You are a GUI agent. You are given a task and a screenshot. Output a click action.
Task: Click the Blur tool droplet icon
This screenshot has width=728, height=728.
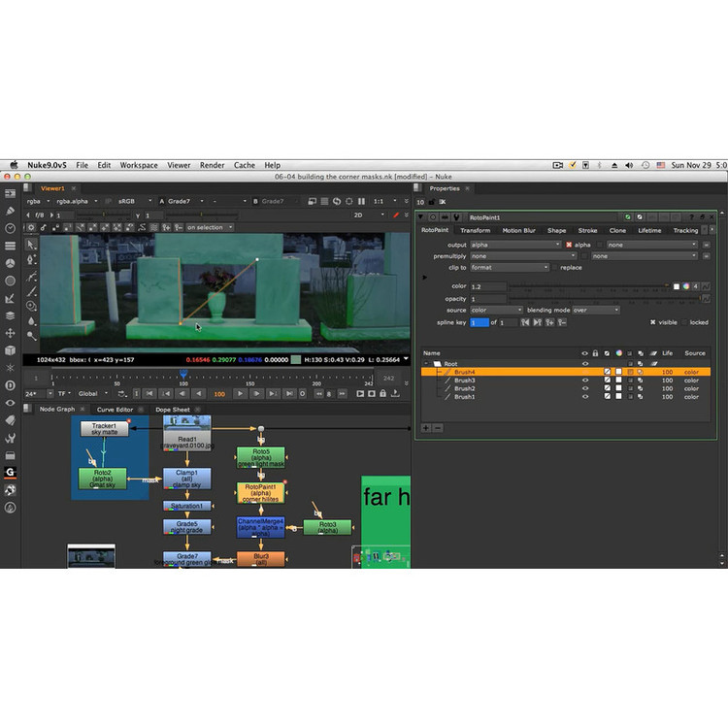(x=31, y=320)
